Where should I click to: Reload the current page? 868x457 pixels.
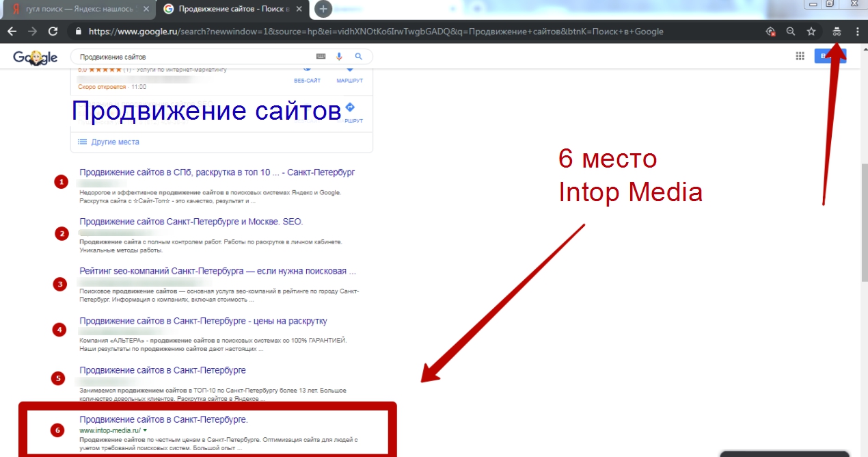point(53,31)
